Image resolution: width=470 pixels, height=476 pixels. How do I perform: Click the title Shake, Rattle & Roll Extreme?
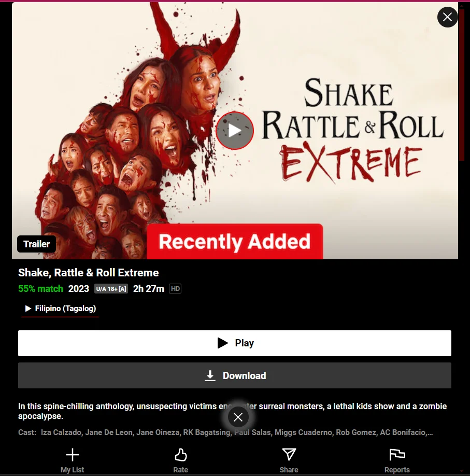click(x=88, y=273)
